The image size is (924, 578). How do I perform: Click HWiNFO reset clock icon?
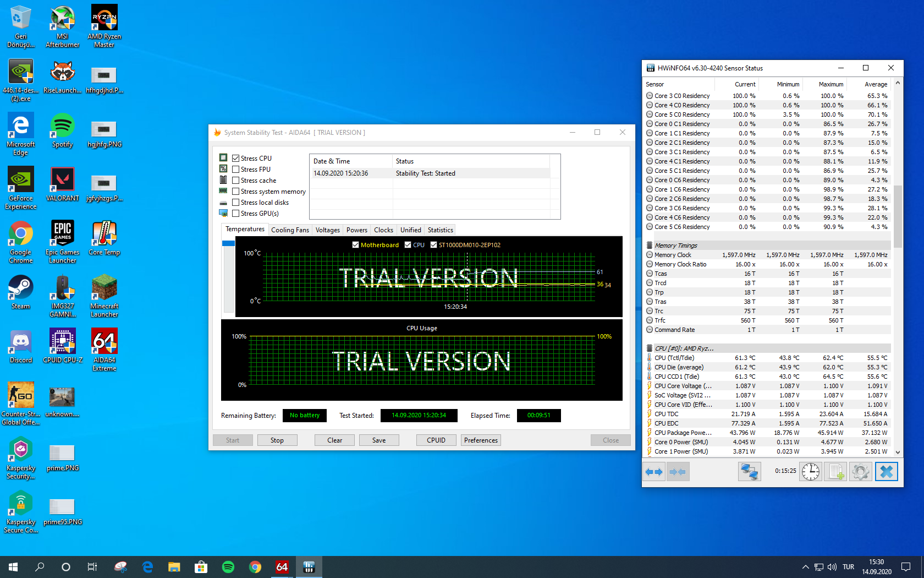click(x=811, y=472)
